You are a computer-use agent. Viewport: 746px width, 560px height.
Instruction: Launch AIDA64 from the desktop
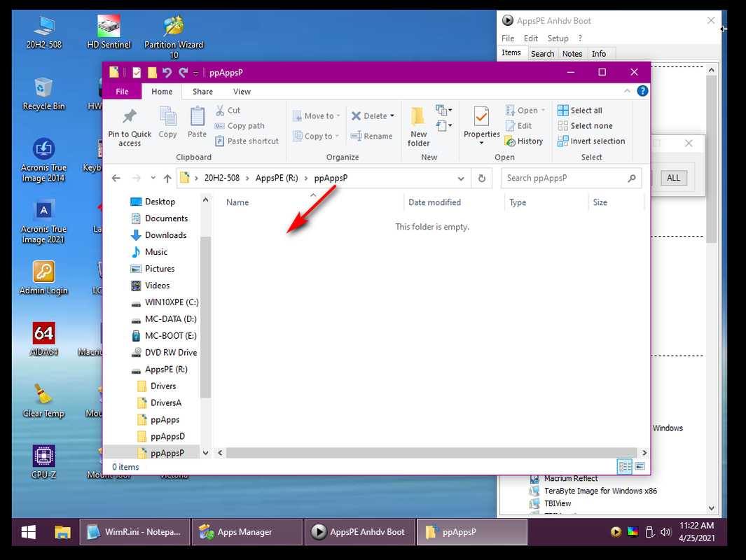[x=43, y=339]
